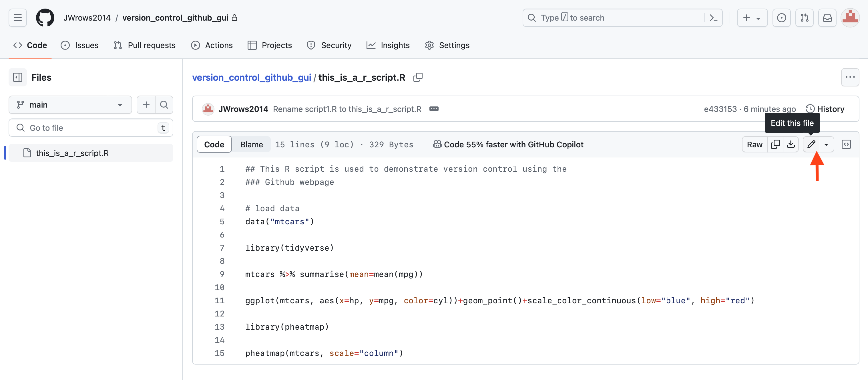Click the GitHub logo home icon
The image size is (868, 380).
pyautogui.click(x=45, y=18)
